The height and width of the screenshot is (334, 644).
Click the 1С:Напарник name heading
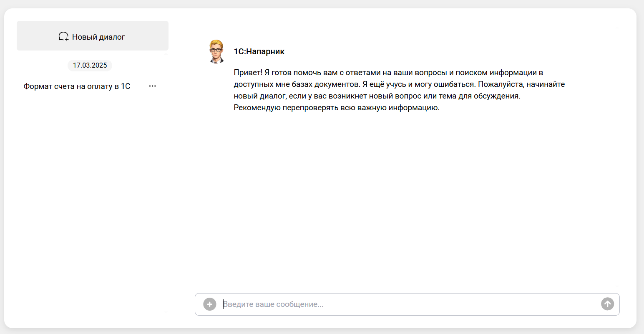pos(259,52)
